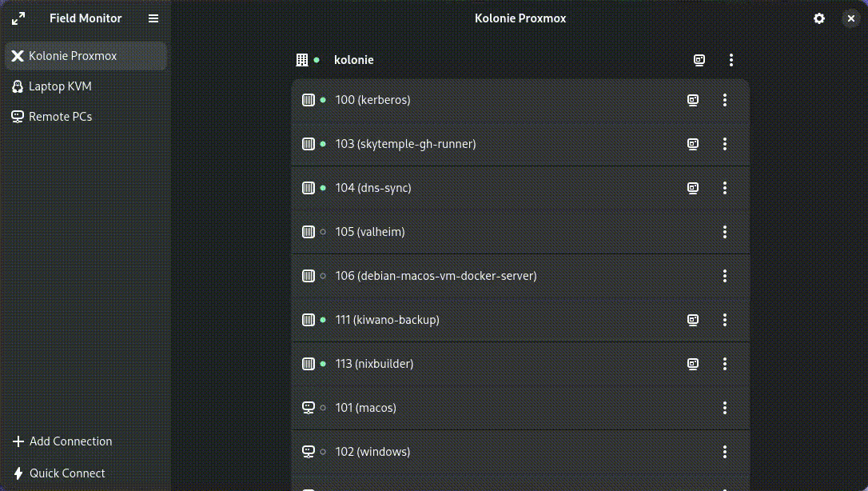Click Add Connection

click(x=62, y=441)
